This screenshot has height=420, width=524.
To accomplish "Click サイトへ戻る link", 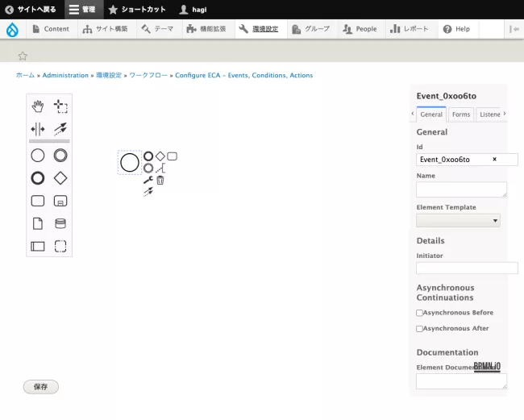I will click(x=31, y=10).
